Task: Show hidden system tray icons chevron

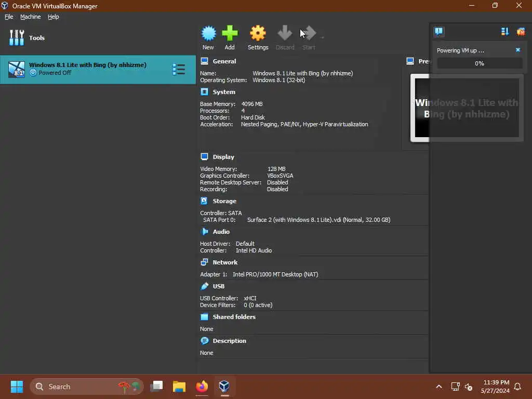Action: pos(438,387)
